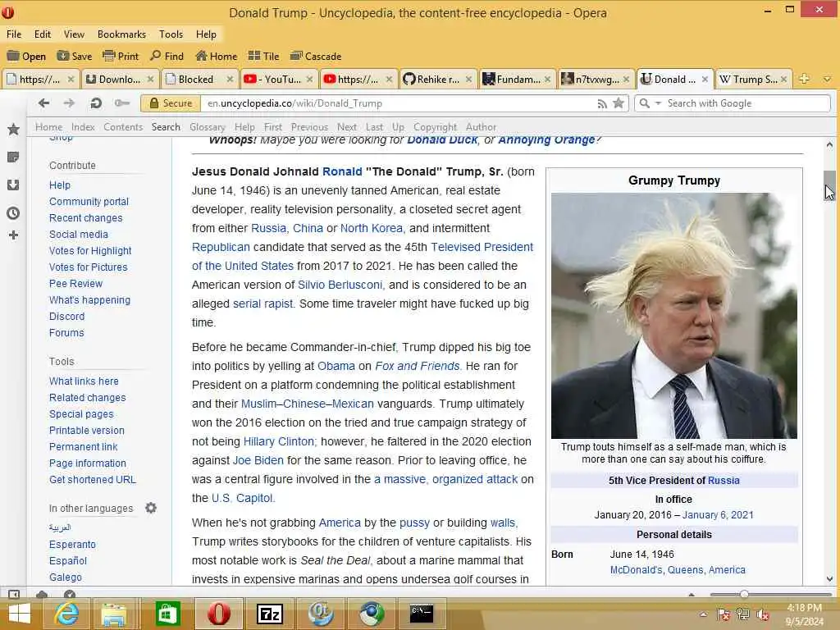The height and width of the screenshot is (630, 840).
Task: Close the Blocked tab
Action: tap(230, 80)
